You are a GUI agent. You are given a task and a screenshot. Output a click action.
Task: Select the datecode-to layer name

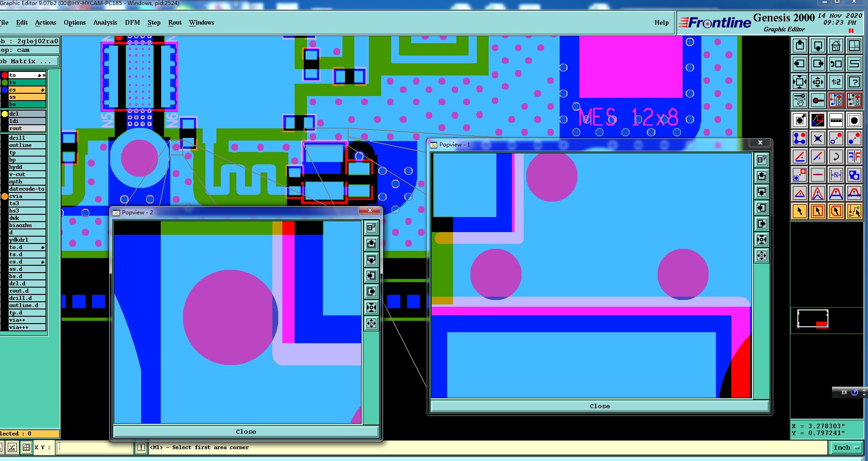pyautogui.click(x=26, y=189)
